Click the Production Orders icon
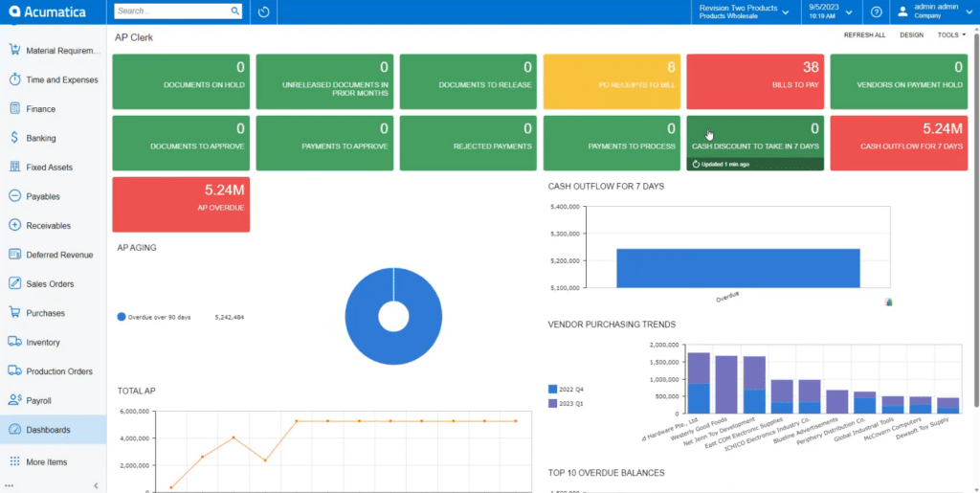 (x=15, y=371)
